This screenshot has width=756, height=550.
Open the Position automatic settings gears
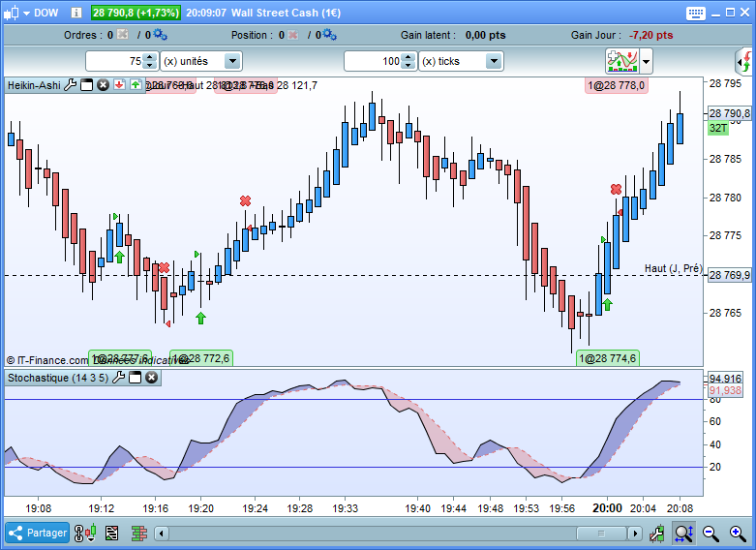coord(330,35)
